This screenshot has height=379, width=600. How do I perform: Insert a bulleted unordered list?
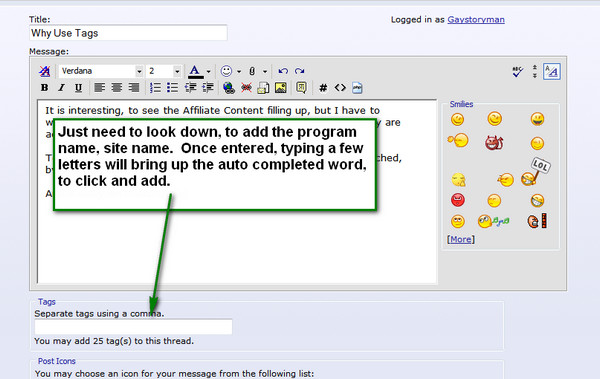point(172,88)
